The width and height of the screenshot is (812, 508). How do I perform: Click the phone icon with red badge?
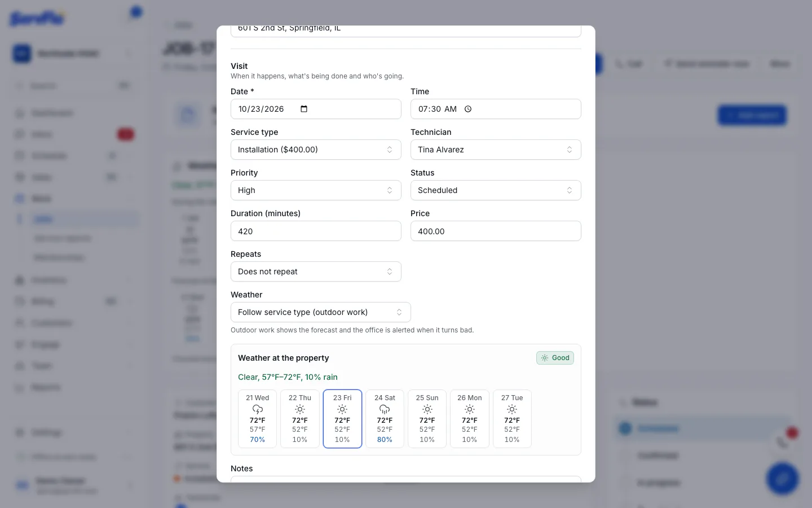pos(784,441)
